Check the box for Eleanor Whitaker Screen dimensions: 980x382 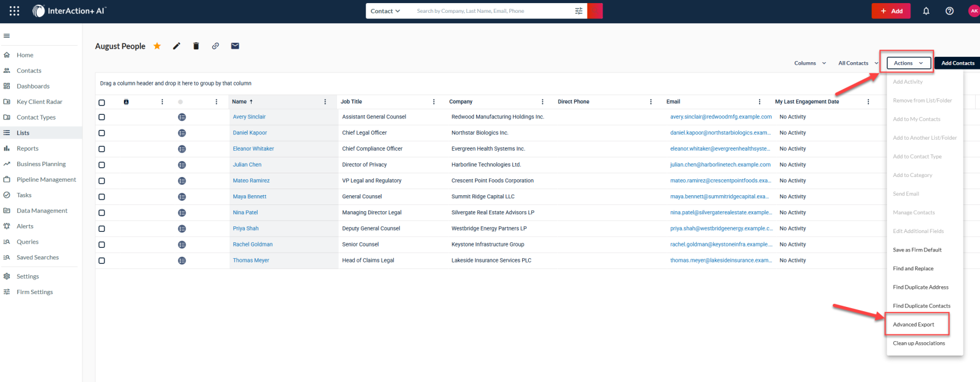101,149
